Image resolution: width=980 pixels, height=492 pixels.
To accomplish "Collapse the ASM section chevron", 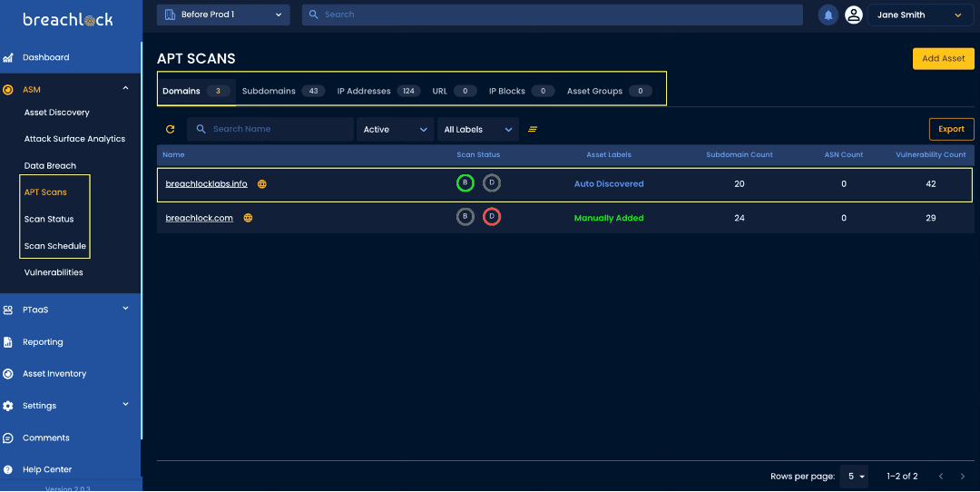I will [125, 88].
